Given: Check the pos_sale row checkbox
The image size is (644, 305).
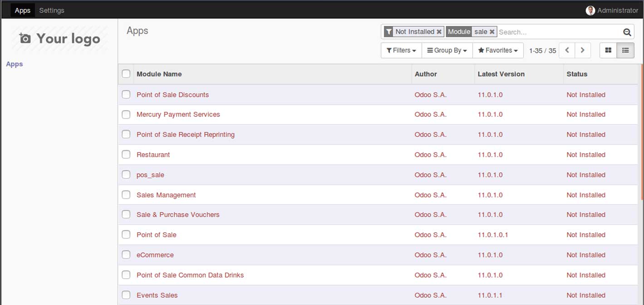Looking at the screenshot, I should point(126,175).
